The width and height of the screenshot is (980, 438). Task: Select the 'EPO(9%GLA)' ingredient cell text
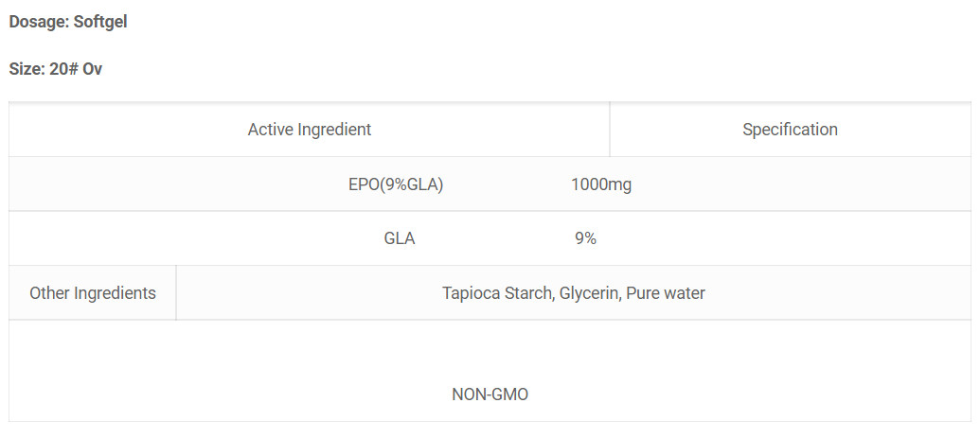point(396,184)
